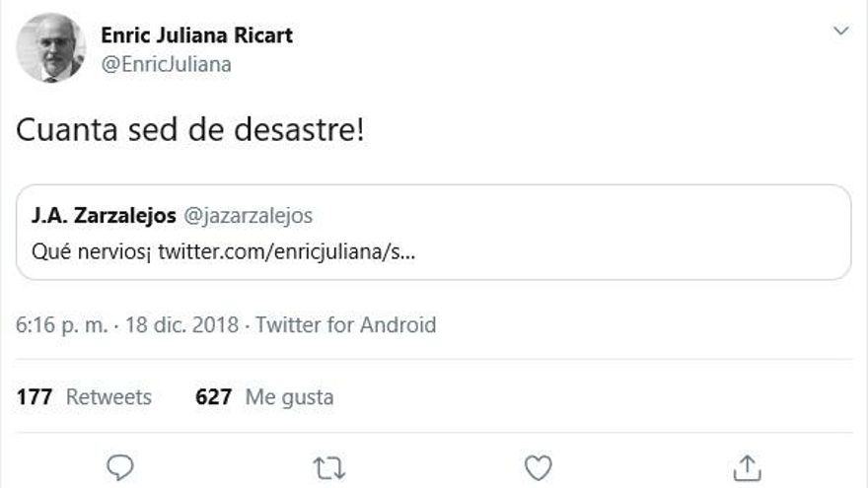Expand the tweet options chevron menu
The height and width of the screenshot is (488, 868).
click(x=840, y=32)
